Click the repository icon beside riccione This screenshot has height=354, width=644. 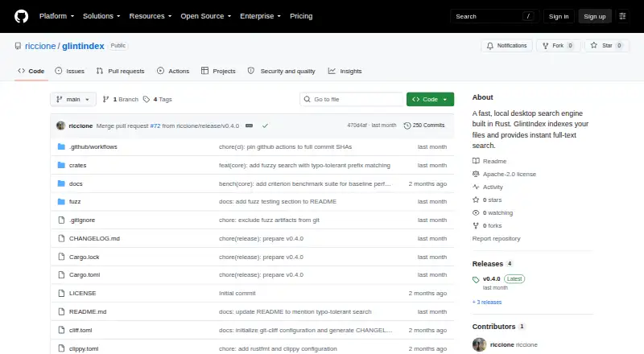[18, 46]
